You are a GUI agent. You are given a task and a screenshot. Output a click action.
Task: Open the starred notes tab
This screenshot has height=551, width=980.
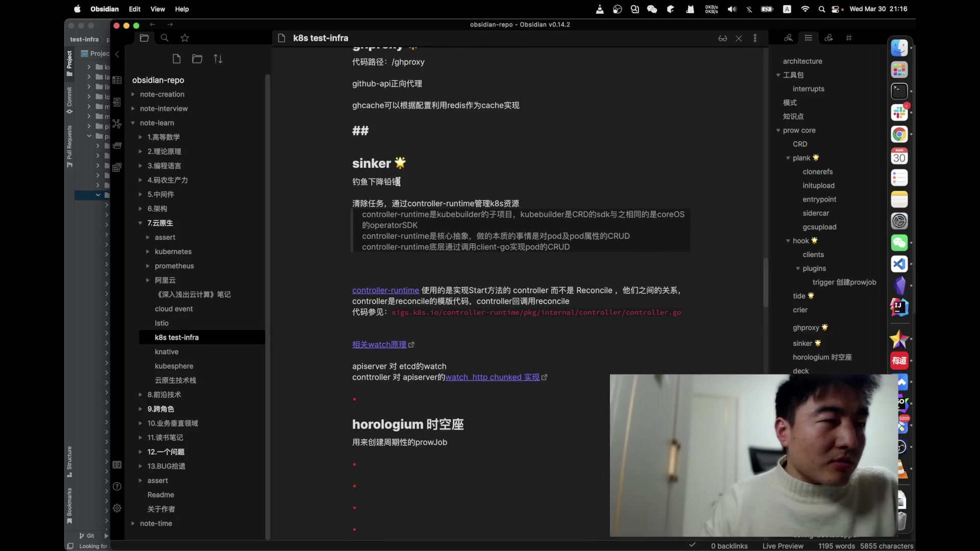point(185,38)
